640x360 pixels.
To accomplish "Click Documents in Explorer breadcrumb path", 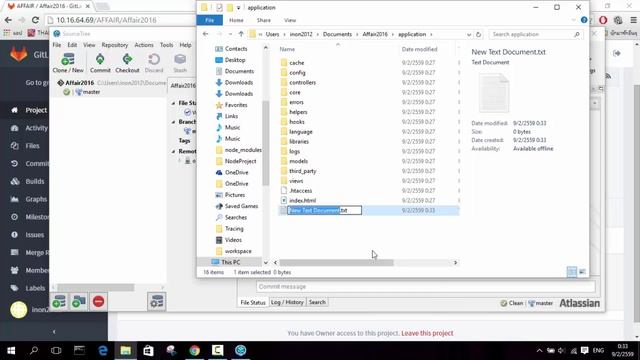I will pos(337,34).
